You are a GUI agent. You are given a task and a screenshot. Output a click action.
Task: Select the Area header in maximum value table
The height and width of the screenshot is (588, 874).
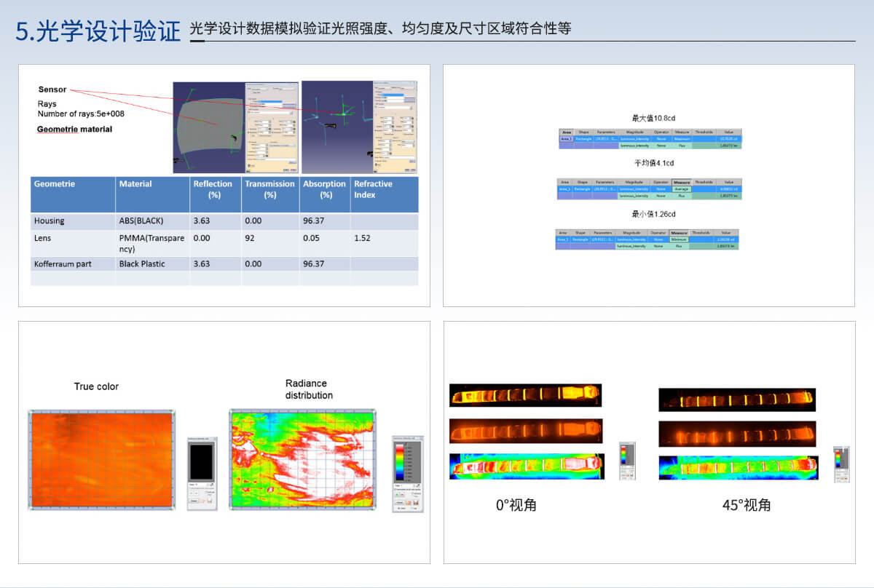tap(565, 132)
